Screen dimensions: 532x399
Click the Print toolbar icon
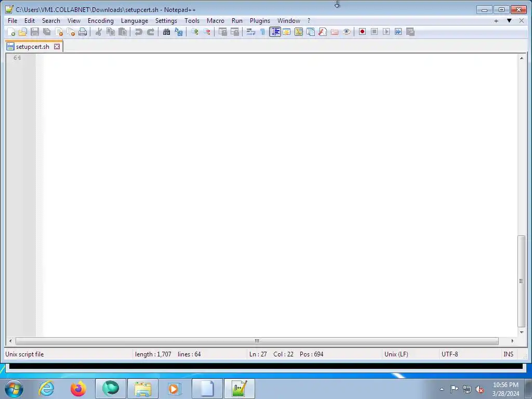tap(83, 32)
